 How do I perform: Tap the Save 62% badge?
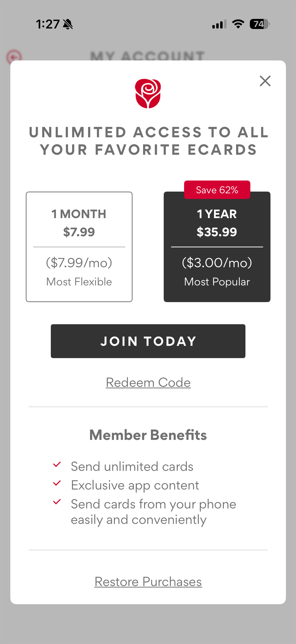217,190
